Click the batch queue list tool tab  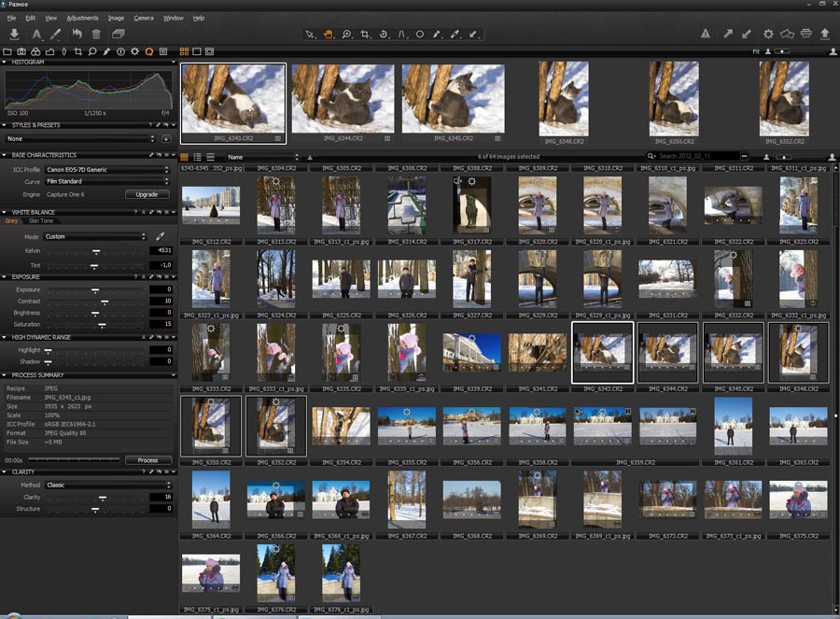(163, 51)
